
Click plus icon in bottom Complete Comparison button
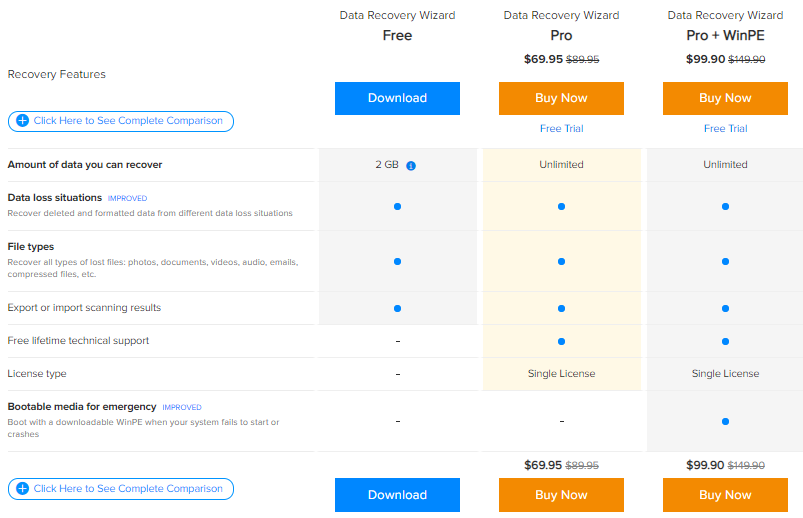click(x=23, y=488)
